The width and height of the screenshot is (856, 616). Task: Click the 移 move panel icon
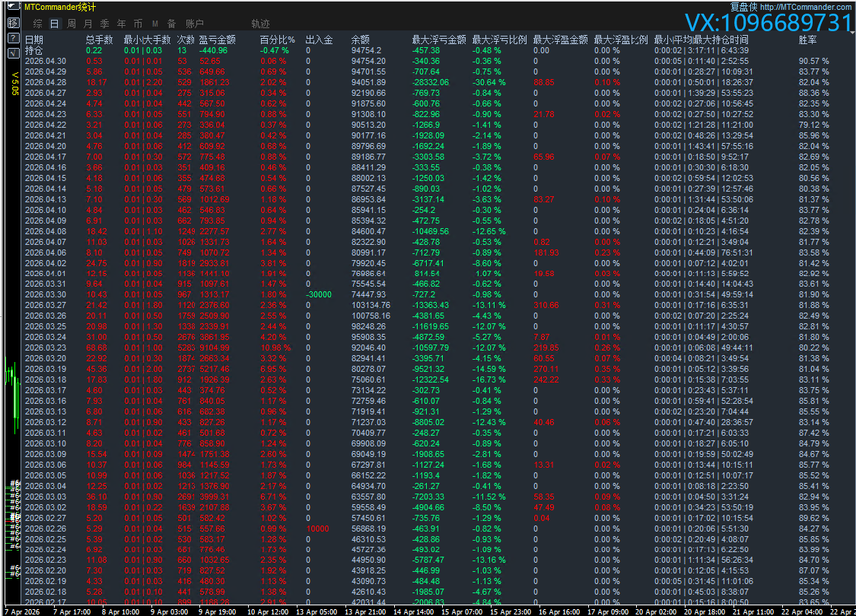(x=14, y=23)
